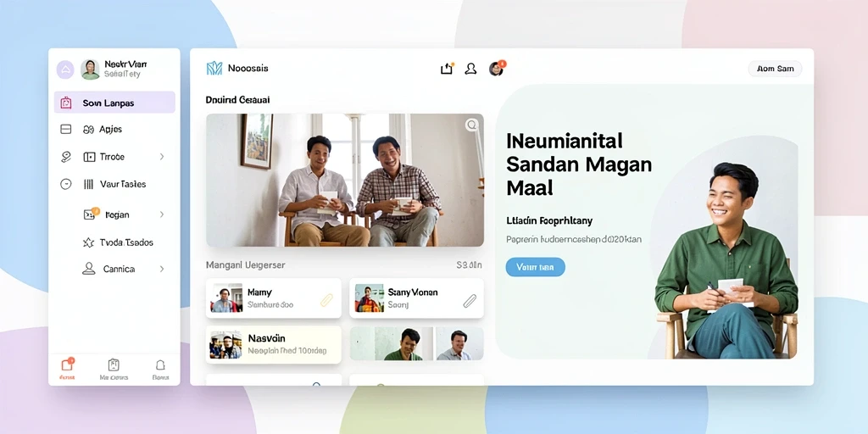Open the photo of man in green shirt below cards
Screen dimensions: 868x434
click(392, 344)
